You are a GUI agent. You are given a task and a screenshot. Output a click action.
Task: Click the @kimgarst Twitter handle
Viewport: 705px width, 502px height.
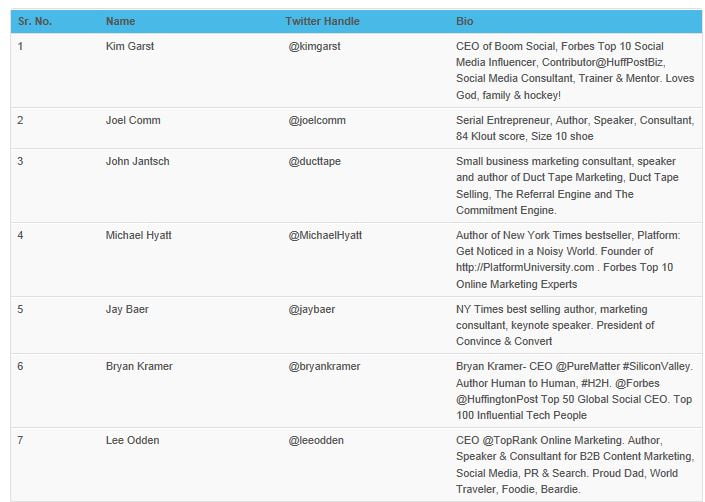315,46
